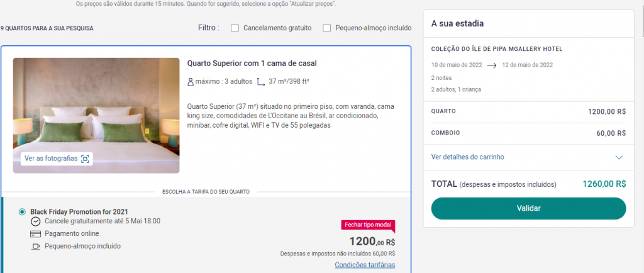
Task: Click the Validar button
Action: tap(528, 208)
